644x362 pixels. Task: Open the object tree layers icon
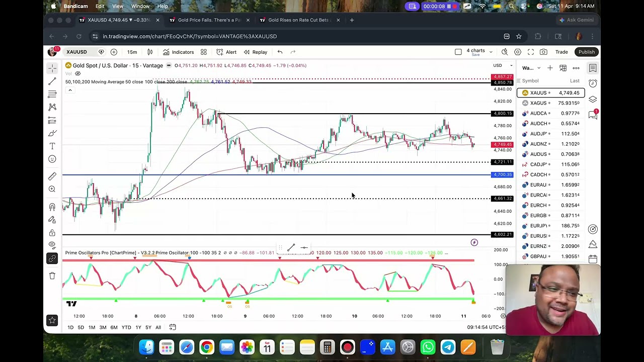pos(593,99)
